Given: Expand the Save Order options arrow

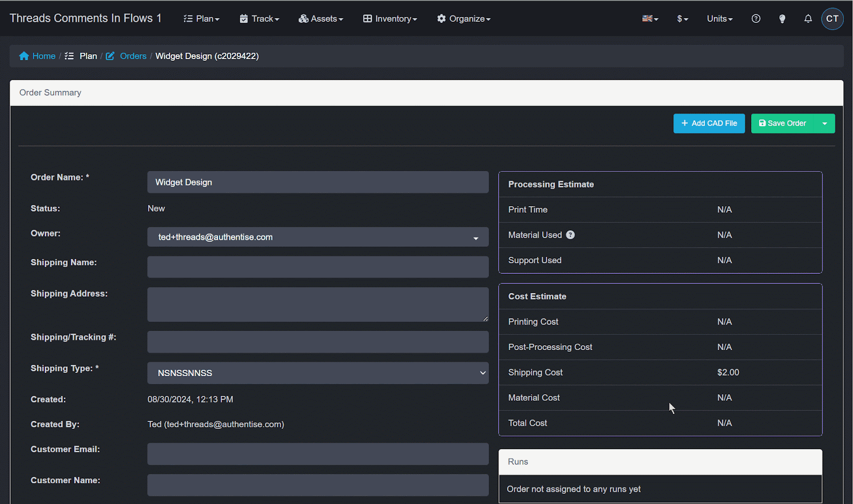Looking at the screenshot, I should click(825, 124).
